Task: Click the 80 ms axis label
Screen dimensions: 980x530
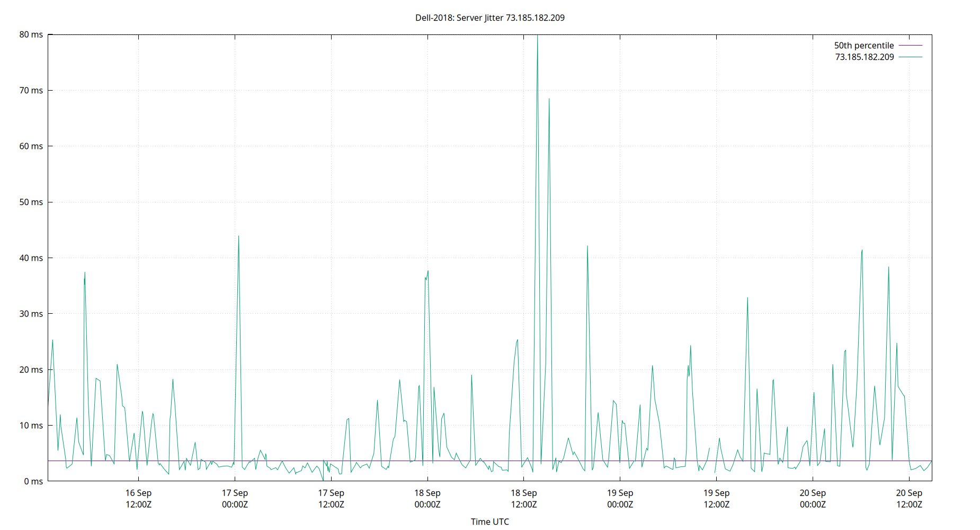Action: click(x=31, y=34)
